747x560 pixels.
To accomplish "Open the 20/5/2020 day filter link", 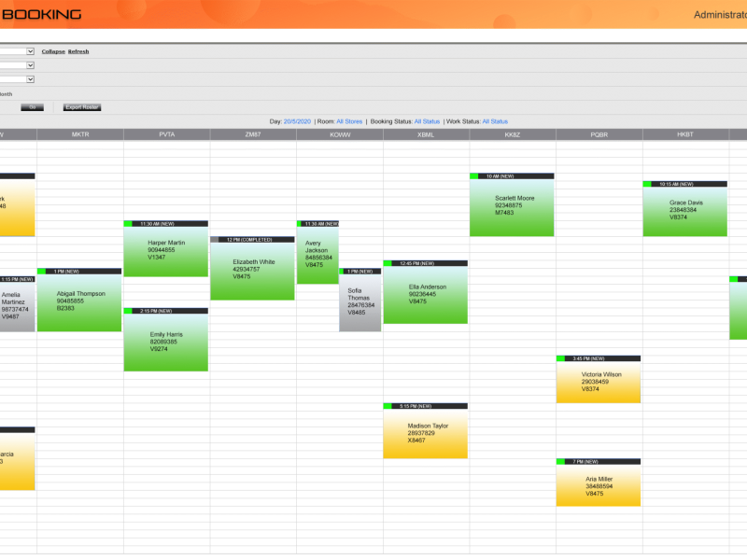I will (296, 121).
